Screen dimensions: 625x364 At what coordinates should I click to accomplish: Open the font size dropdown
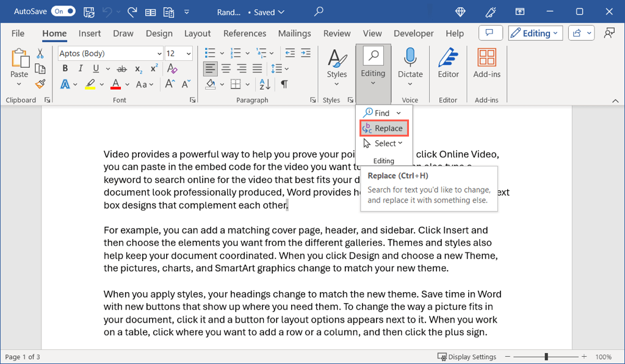tap(189, 54)
